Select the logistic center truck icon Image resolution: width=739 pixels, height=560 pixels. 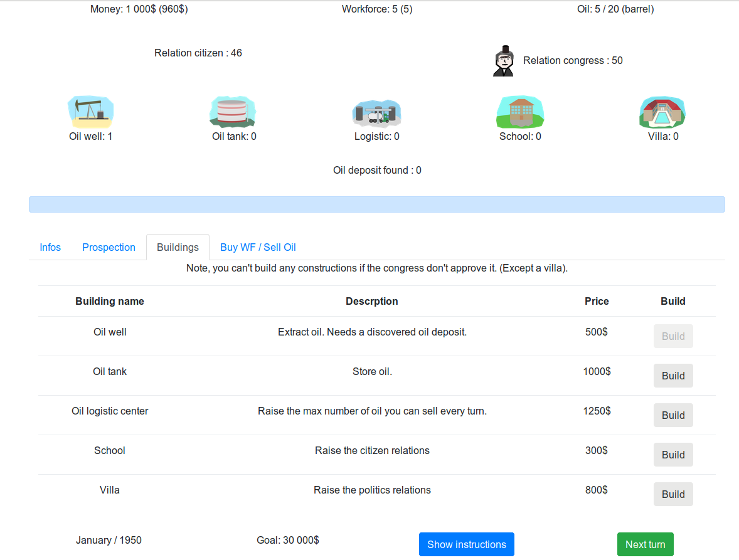376,114
